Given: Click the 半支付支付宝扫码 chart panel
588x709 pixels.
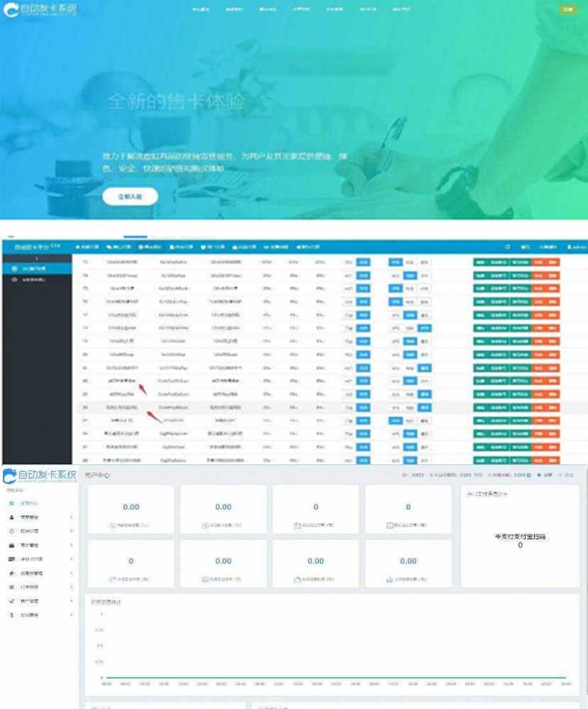Looking at the screenshot, I should (520, 541).
